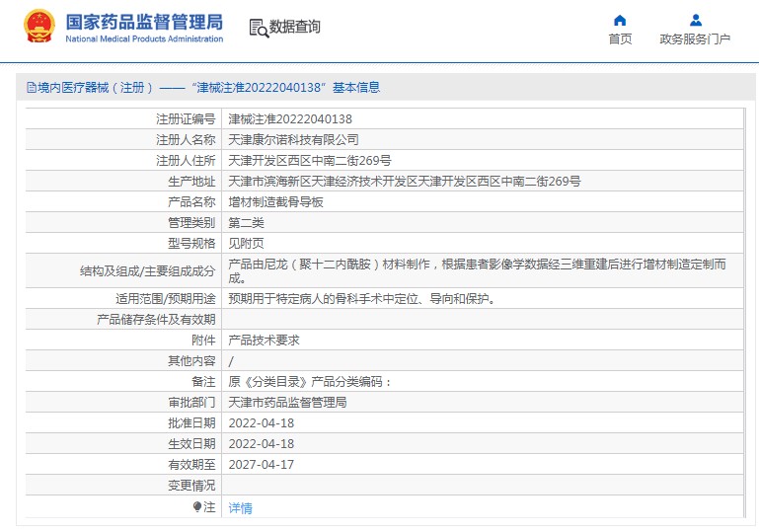Click the 管理类别 row label
Screen dimensions: 759x532
click(x=191, y=223)
